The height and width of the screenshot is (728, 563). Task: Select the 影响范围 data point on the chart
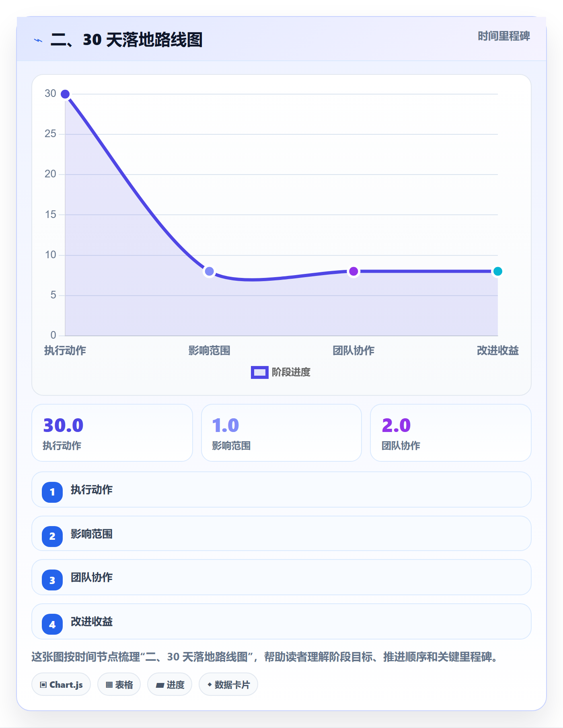[x=209, y=271]
